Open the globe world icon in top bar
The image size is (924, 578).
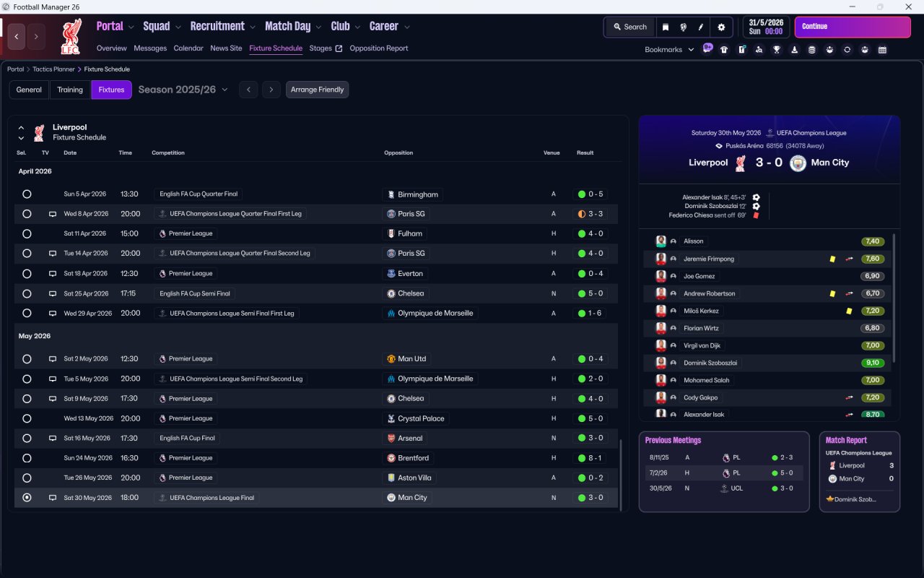coord(683,27)
